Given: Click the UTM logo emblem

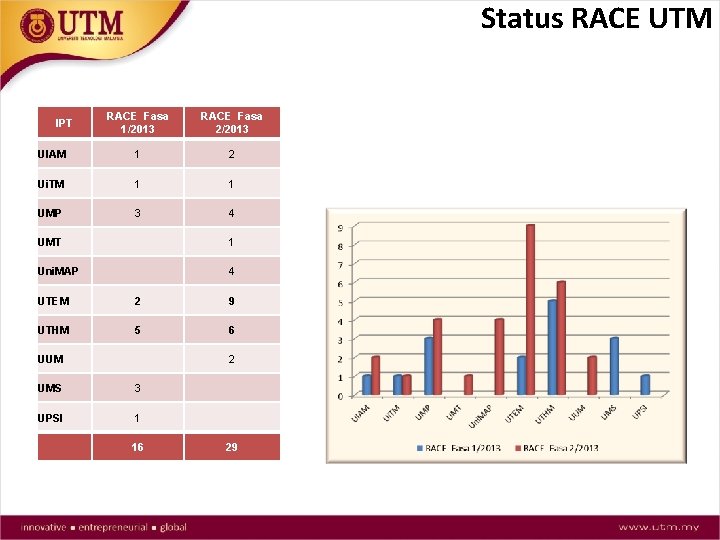Looking at the screenshot, I should (x=37, y=26).
